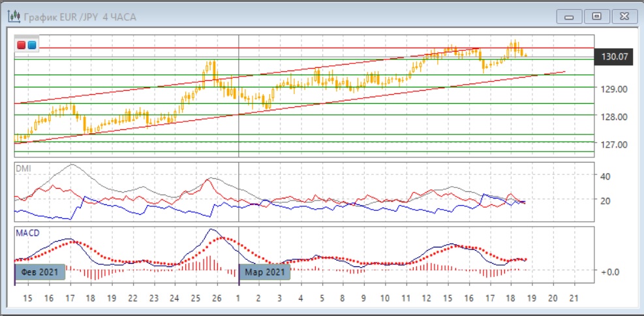Viewport: 644px width, 316px height.
Task: Click the red square button on chart
Action: tap(22, 45)
